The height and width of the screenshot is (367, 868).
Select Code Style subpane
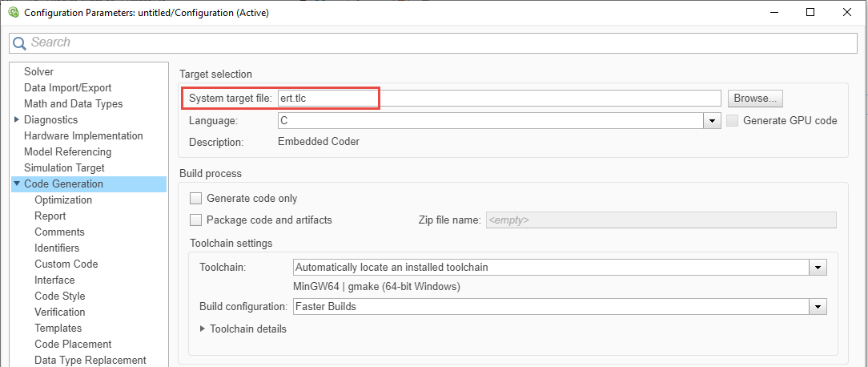pyautogui.click(x=60, y=296)
